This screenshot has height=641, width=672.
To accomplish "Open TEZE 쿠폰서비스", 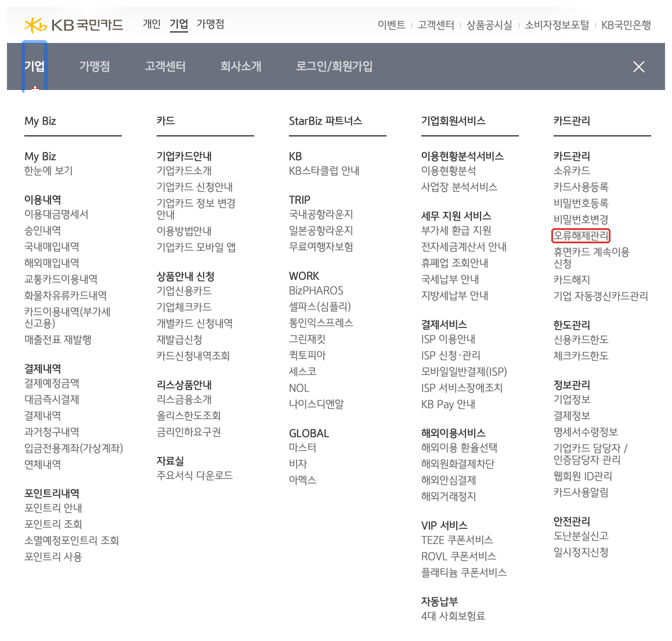I will pyautogui.click(x=457, y=540).
